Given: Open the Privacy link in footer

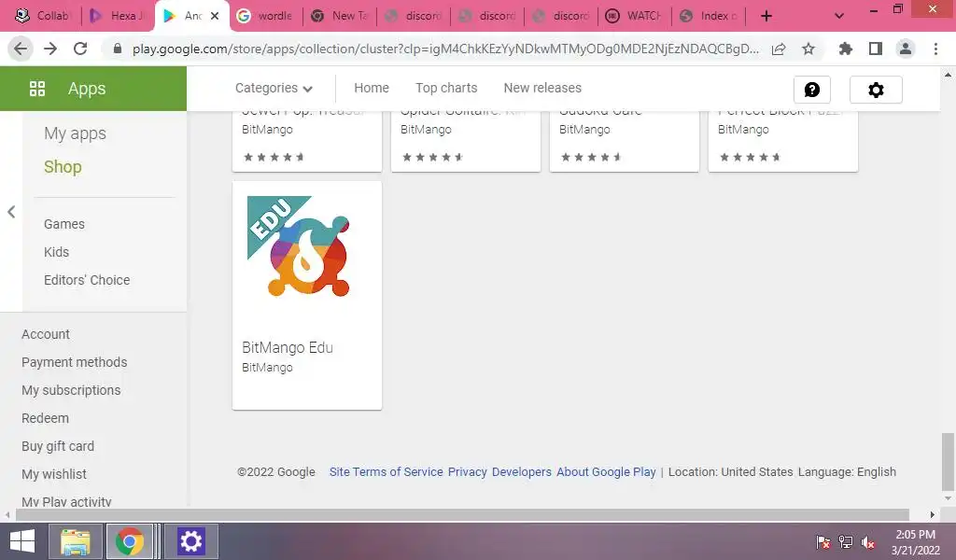Looking at the screenshot, I should [x=467, y=471].
